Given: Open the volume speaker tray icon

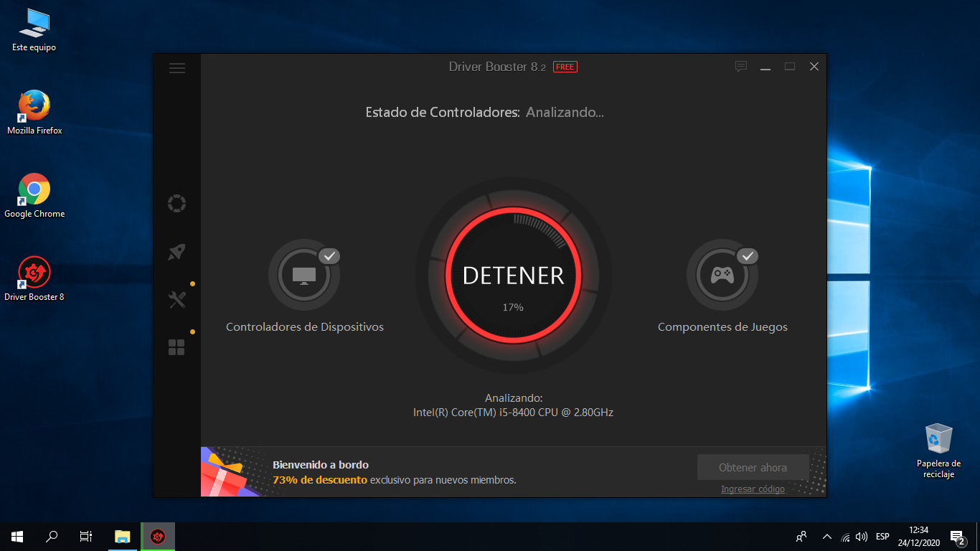Looking at the screenshot, I should pos(862,537).
